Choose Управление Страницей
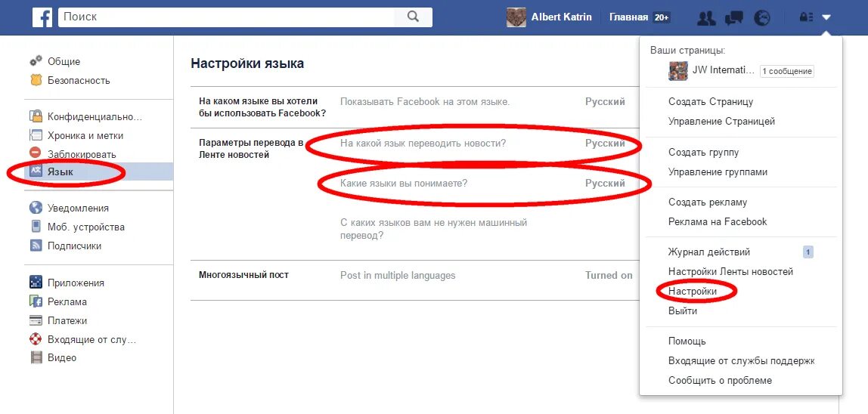868x414 pixels. [721, 121]
